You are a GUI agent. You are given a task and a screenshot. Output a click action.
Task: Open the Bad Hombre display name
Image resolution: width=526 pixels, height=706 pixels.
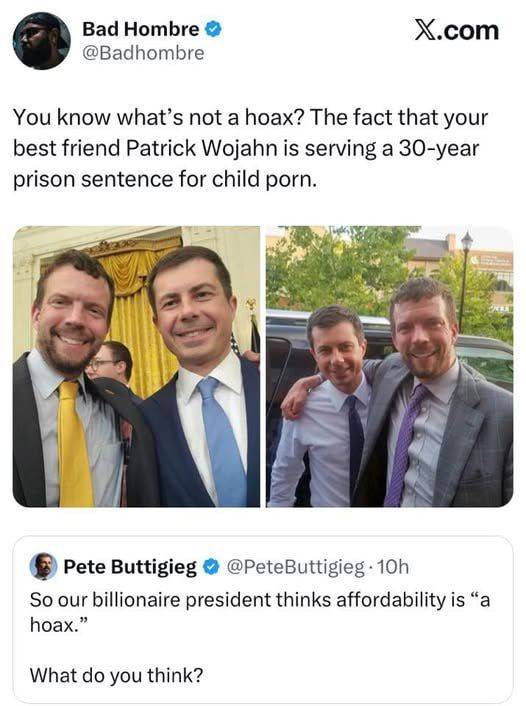click(x=141, y=30)
